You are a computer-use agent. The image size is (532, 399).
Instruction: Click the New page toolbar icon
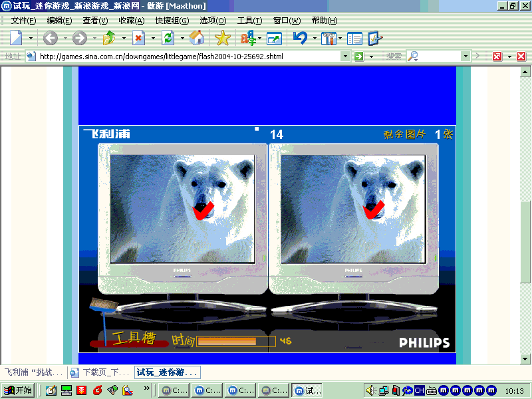(16, 38)
